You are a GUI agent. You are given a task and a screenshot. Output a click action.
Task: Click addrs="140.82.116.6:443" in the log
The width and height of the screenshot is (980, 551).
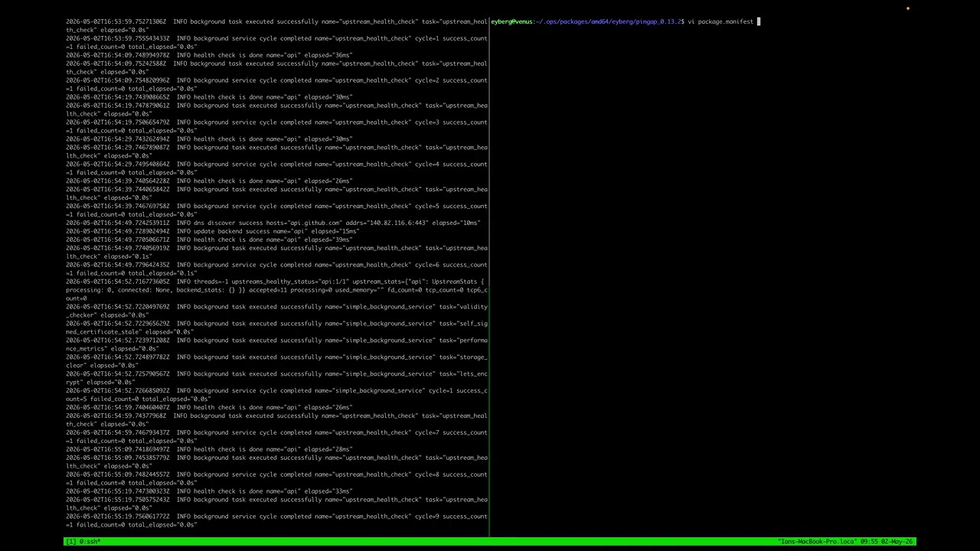387,223
